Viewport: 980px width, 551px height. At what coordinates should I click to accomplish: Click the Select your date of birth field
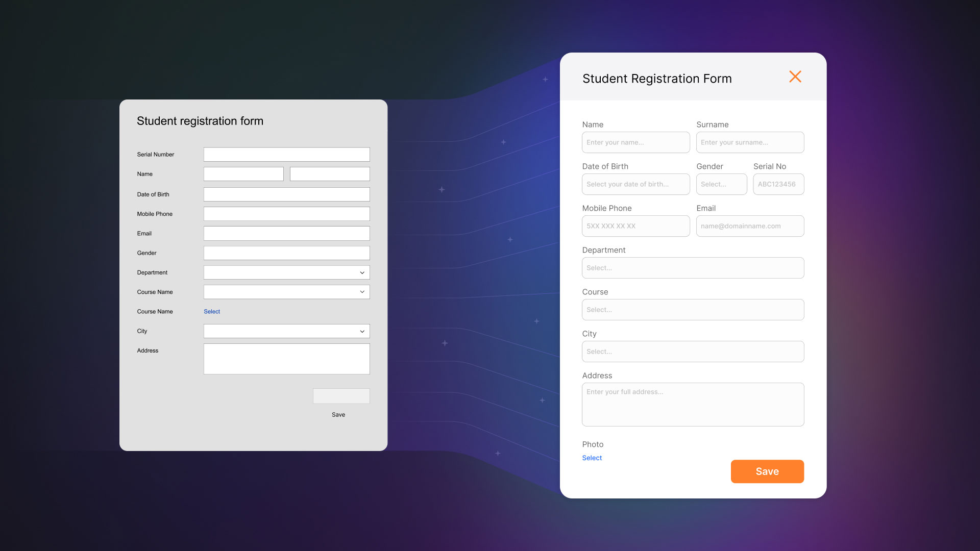tap(635, 184)
